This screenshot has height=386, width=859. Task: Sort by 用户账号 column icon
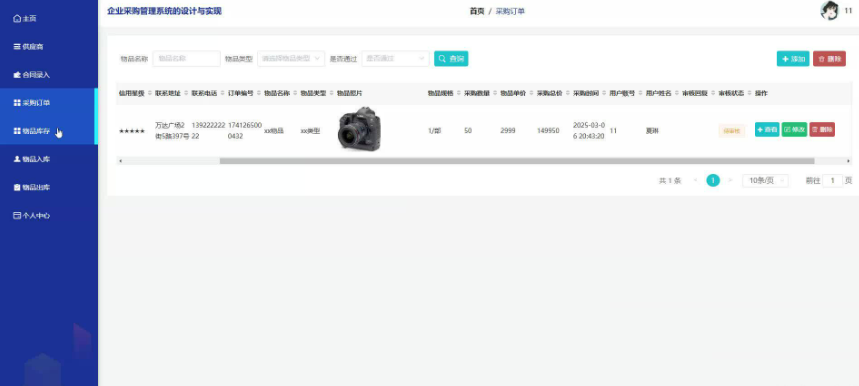coord(640,93)
